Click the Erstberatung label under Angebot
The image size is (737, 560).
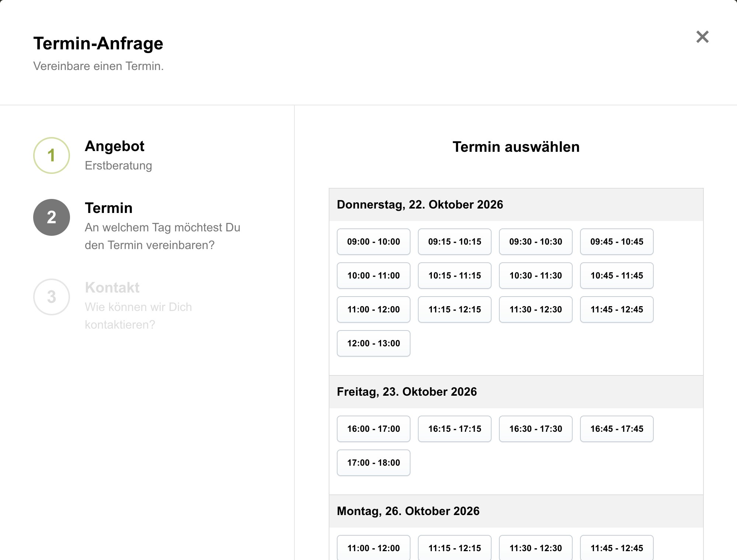pyautogui.click(x=118, y=166)
